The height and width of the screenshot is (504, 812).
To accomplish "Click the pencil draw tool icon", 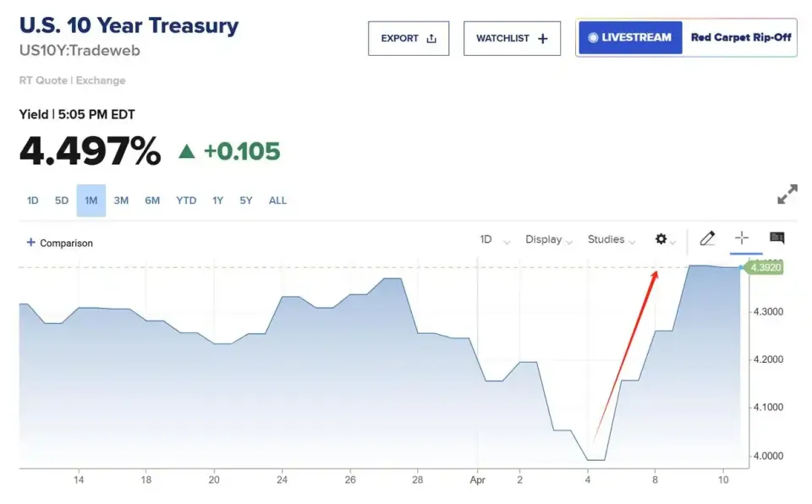I will [x=707, y=238].
